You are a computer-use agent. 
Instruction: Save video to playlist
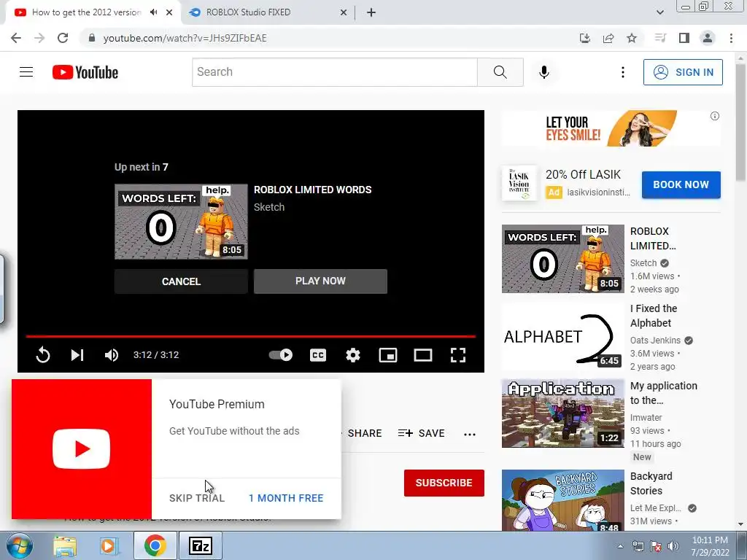422,433
